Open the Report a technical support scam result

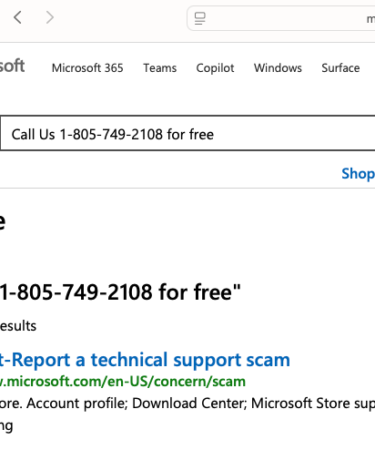145,360
